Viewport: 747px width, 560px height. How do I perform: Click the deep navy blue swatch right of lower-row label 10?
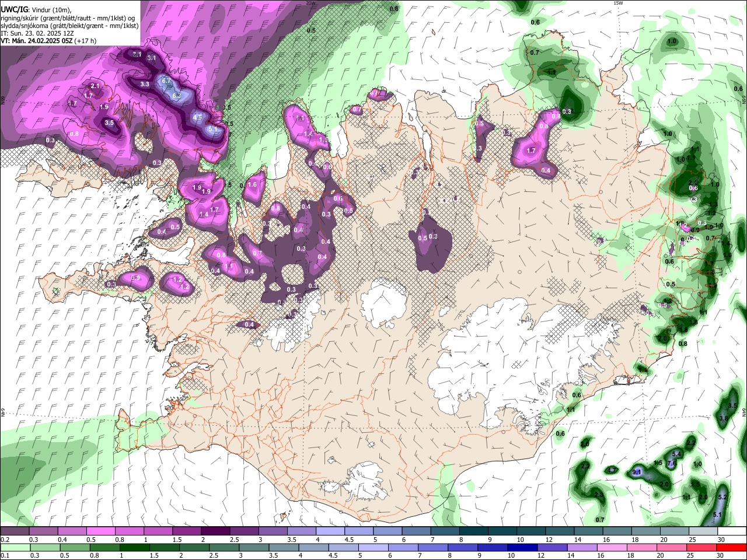pyautogui.click(x=521, y=548)
